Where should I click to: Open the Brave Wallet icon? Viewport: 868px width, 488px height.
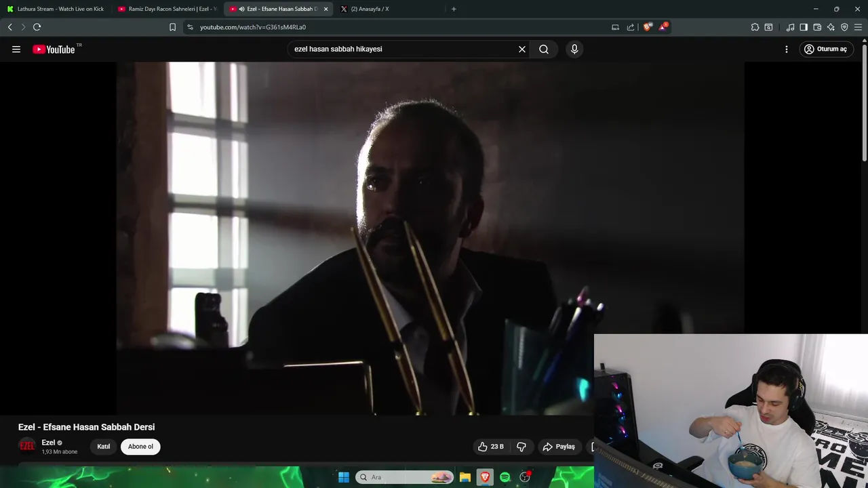(817, 27)
